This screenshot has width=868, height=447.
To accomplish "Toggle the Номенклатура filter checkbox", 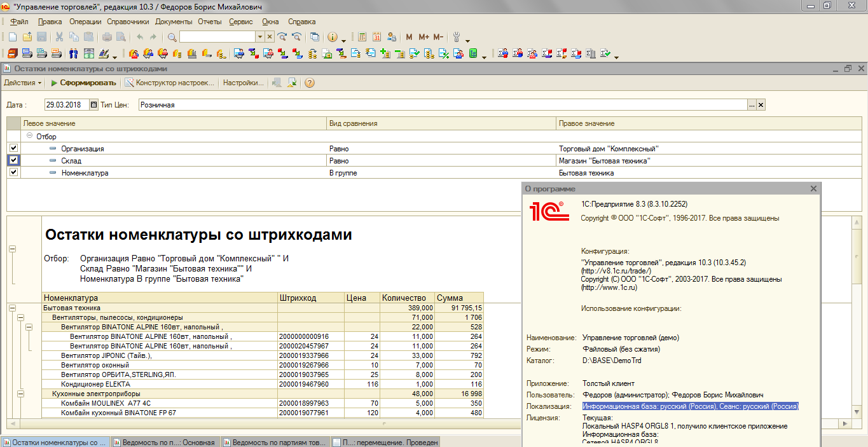I will coord(13,172).
